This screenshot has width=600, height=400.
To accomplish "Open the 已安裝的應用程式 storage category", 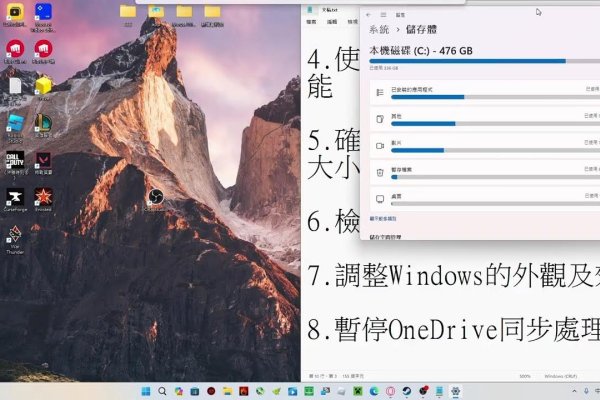I will coord(485,92).
